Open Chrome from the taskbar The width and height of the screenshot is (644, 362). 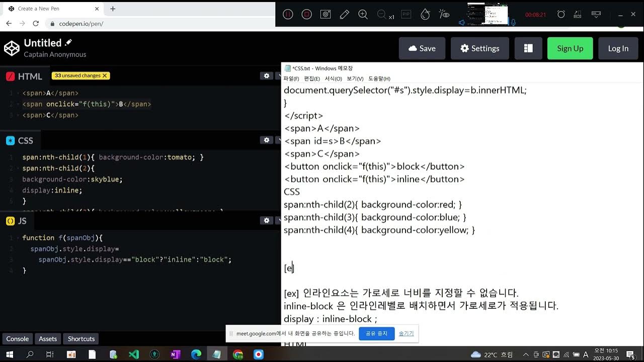(238, 354)
